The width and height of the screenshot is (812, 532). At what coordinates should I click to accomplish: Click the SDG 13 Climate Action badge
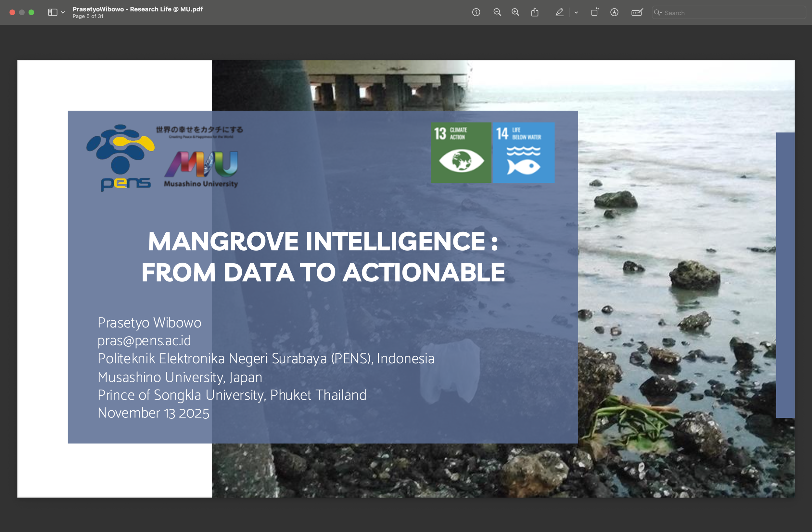pyautogui.click(x=461, y=153)
